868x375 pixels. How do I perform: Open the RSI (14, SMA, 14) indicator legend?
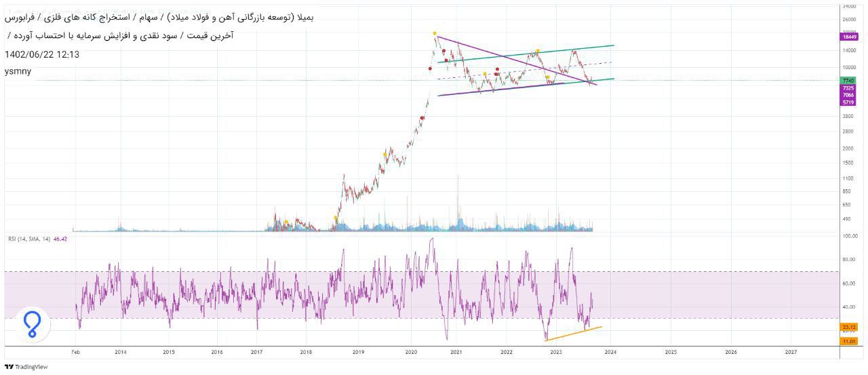[x=28, y=239]
